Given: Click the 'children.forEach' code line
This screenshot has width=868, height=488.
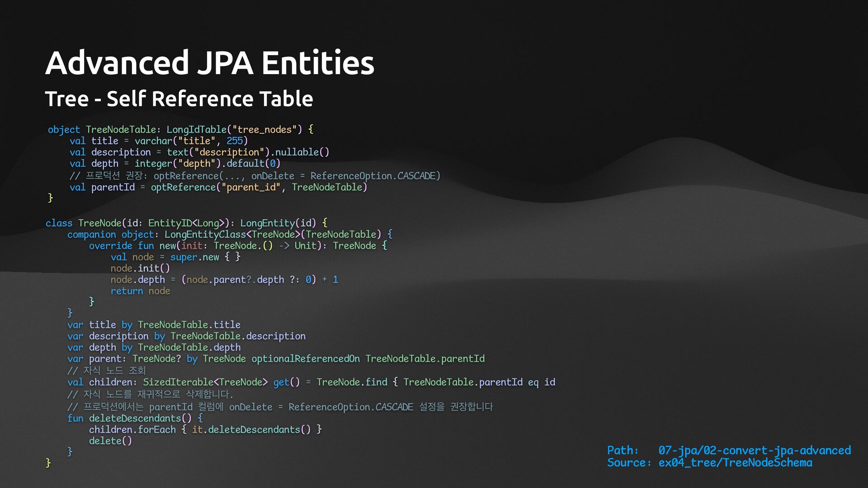Looking at the screenshot, I should pos(205,430).
